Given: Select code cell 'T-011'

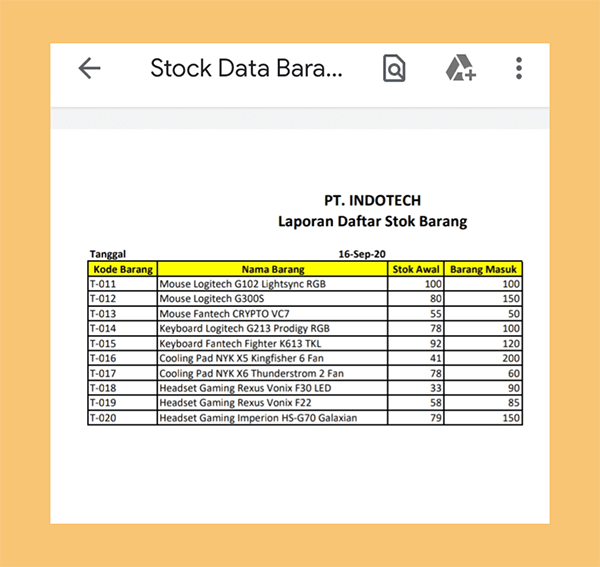Looking at the screenshot, I should coord(123,284).
